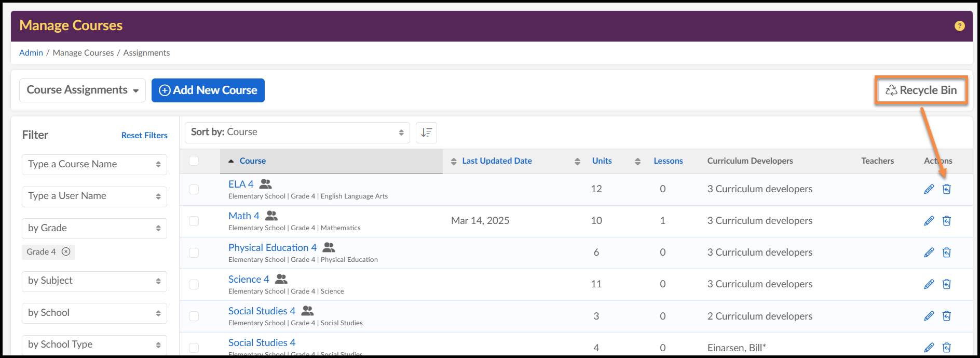Open the Recycle Bin
The height and width of the screenshot is (358, 980).
pyautogui.click(x=921, y=90)
